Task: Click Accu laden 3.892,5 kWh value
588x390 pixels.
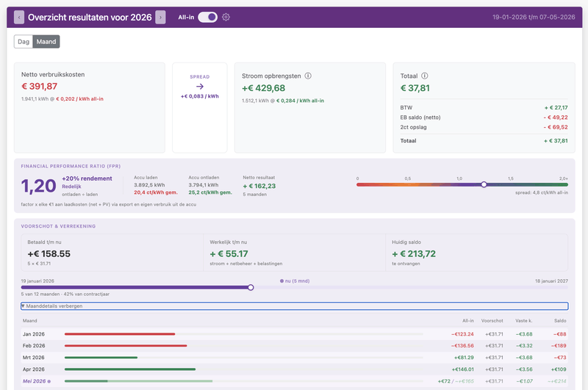Action: [149, 185]
